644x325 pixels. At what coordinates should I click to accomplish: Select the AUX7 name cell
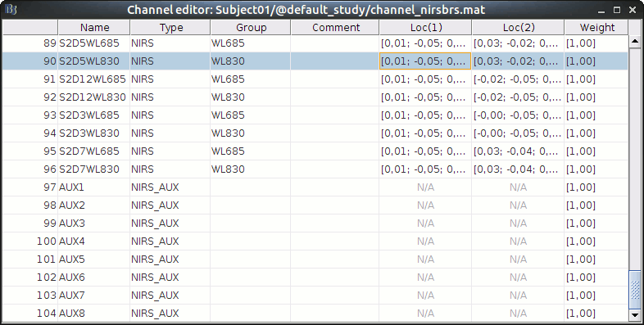[94, 296]
